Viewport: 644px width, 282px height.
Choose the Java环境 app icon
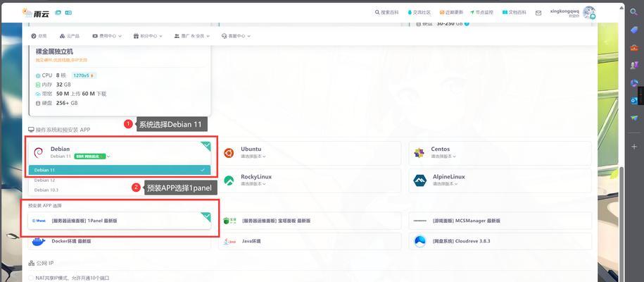229,241
